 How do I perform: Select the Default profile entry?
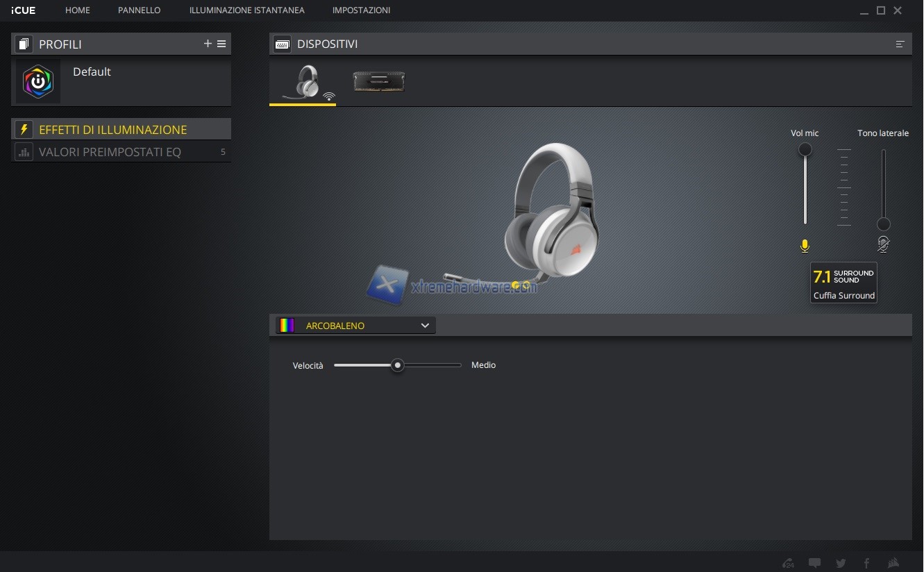92,72
